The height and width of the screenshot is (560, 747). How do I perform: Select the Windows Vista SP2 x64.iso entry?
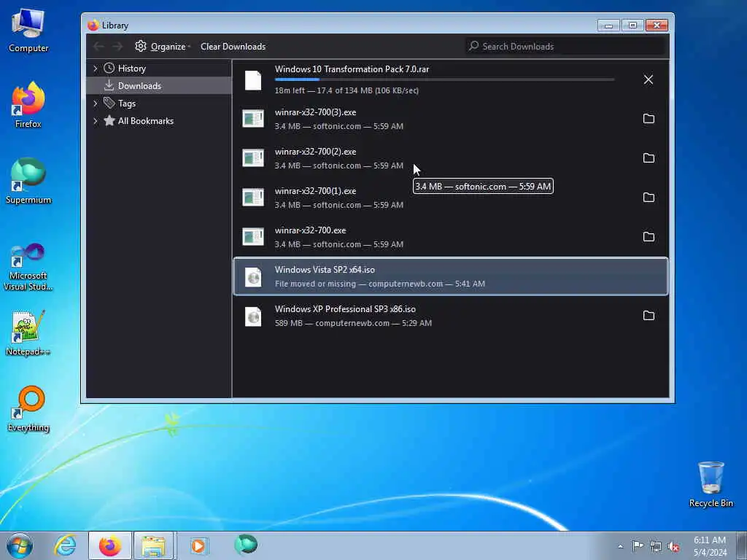tap(451, 276)
